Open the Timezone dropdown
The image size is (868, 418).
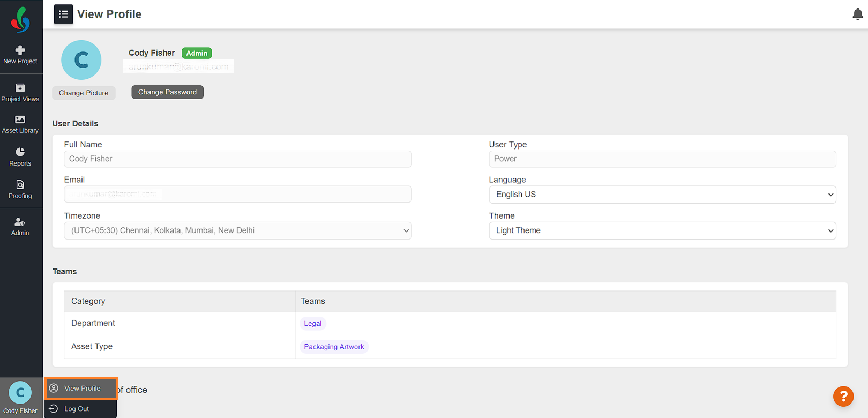[x=238, y=230]
